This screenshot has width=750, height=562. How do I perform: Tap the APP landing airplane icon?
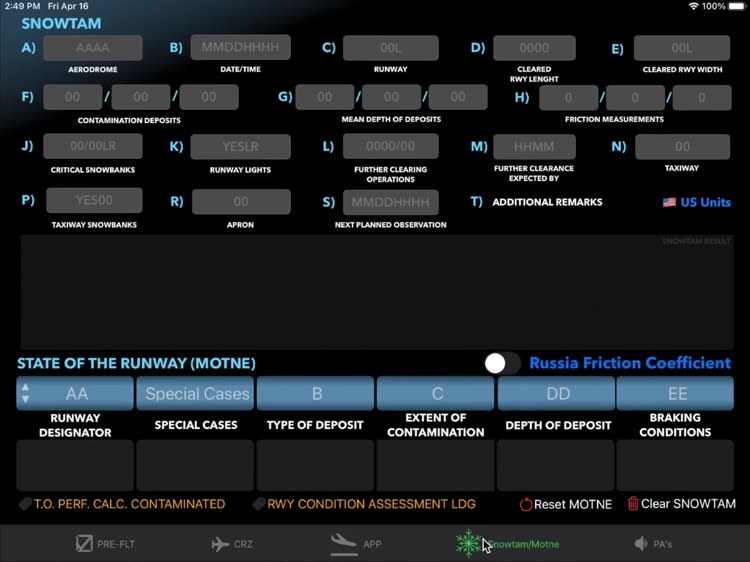(344, 542)
